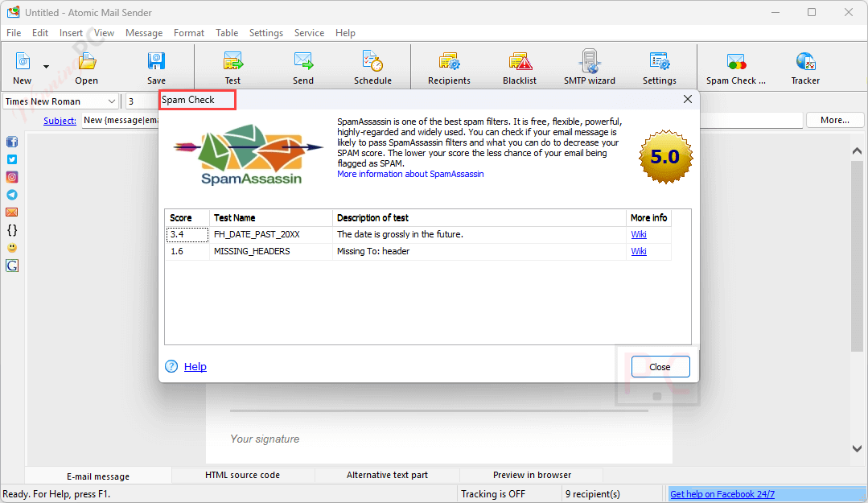Open a file with the Open icon

pos(87,61)
